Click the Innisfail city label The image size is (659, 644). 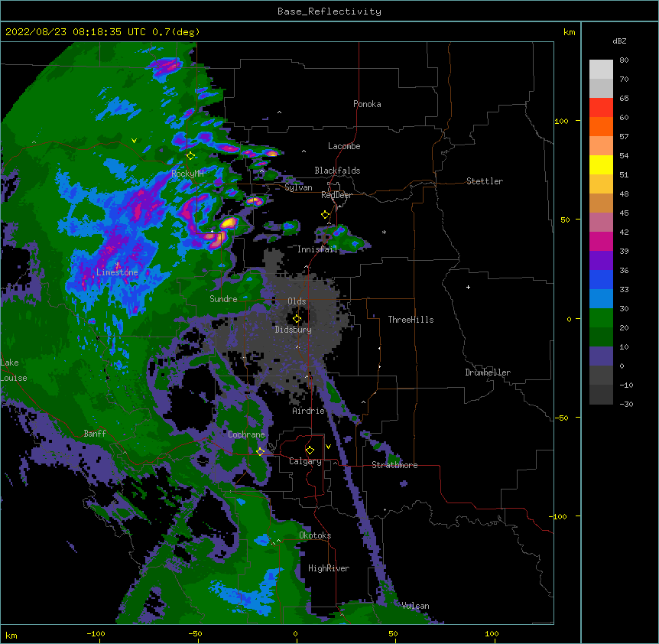pos(317,249)
